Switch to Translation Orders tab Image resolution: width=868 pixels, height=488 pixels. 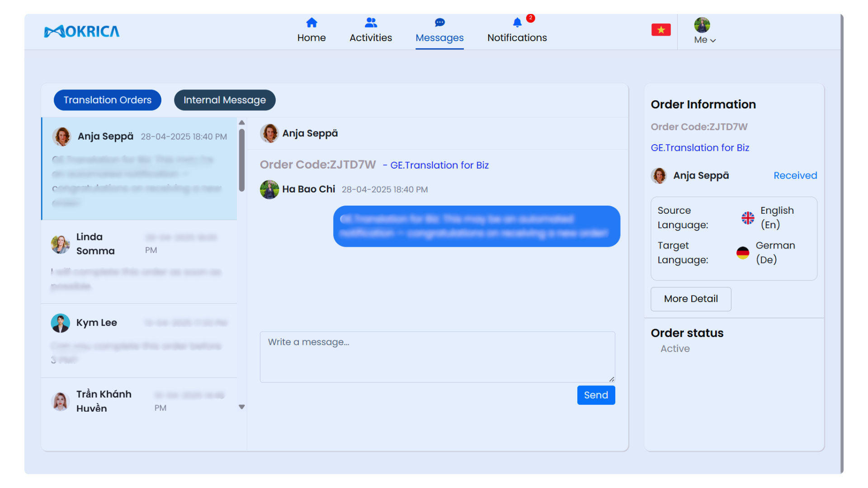click(x=108, y=100)
